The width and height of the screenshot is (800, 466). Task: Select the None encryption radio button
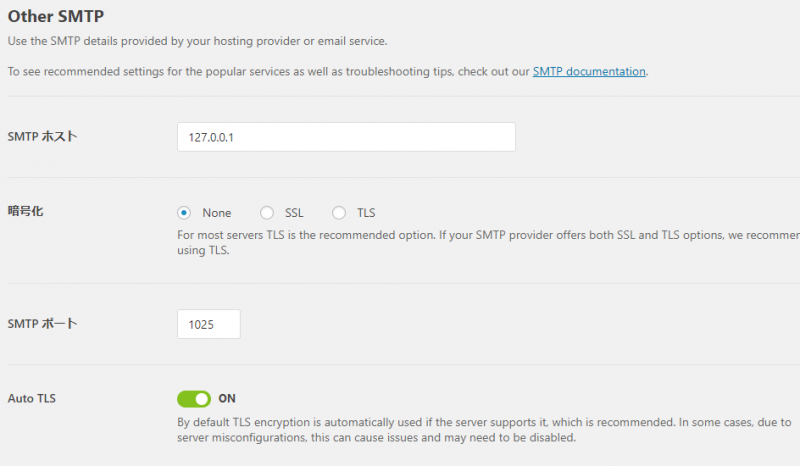click(184, 213)
